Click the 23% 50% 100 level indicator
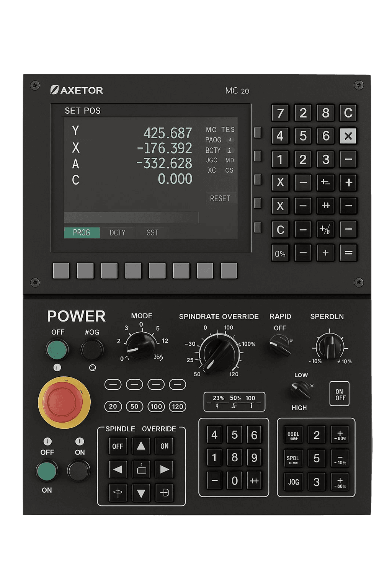This screenshot has width=392, height=588. click(234, 402)
